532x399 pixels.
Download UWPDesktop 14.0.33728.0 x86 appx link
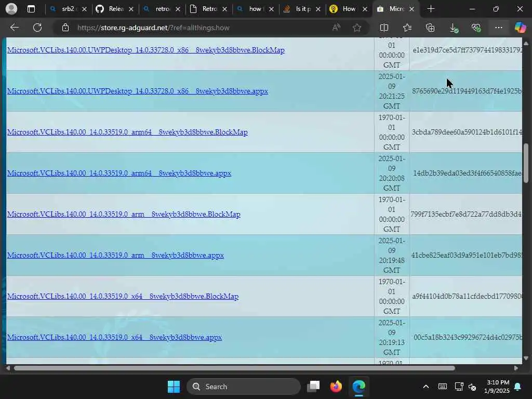click(137, 91)
